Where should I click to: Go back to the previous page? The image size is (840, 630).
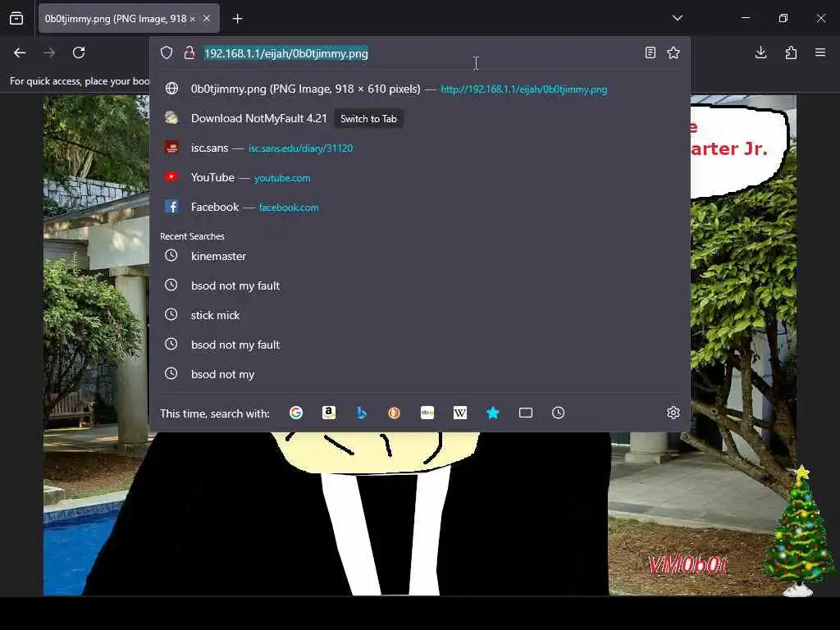(20, 52)
